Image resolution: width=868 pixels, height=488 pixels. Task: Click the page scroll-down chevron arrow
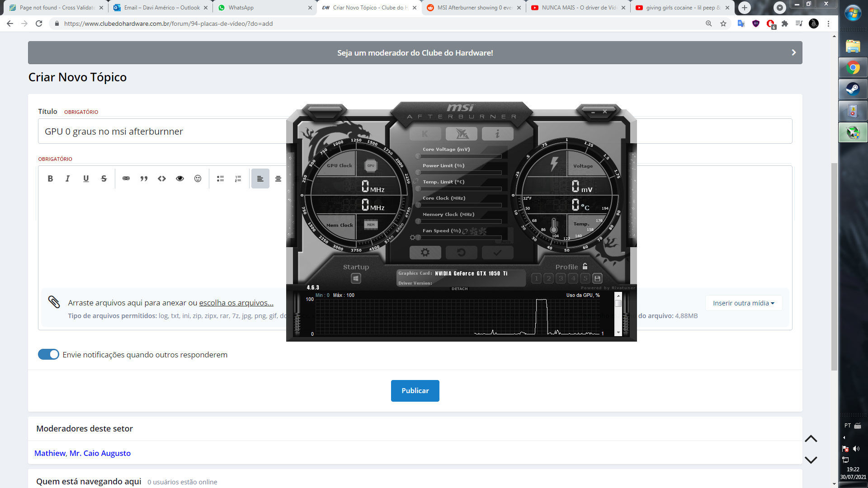pos(811,460)
